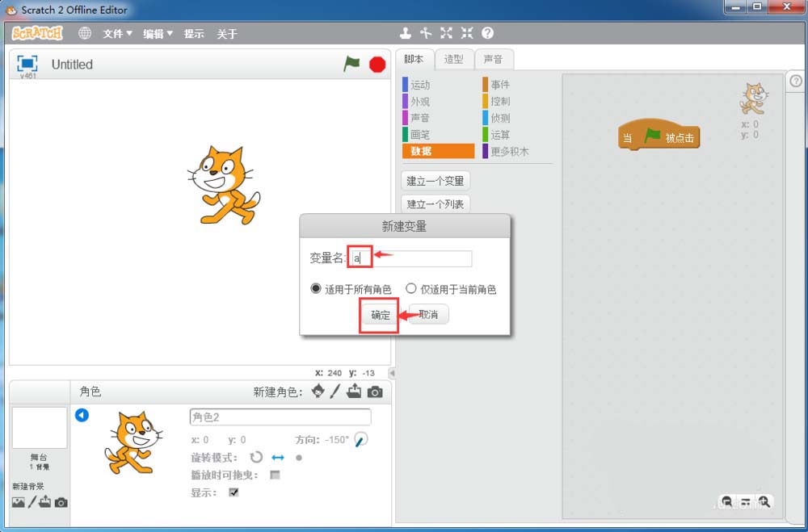808x532 pixels.
Task: Zoom in the scripts area
Action: [x=764, y=501]
